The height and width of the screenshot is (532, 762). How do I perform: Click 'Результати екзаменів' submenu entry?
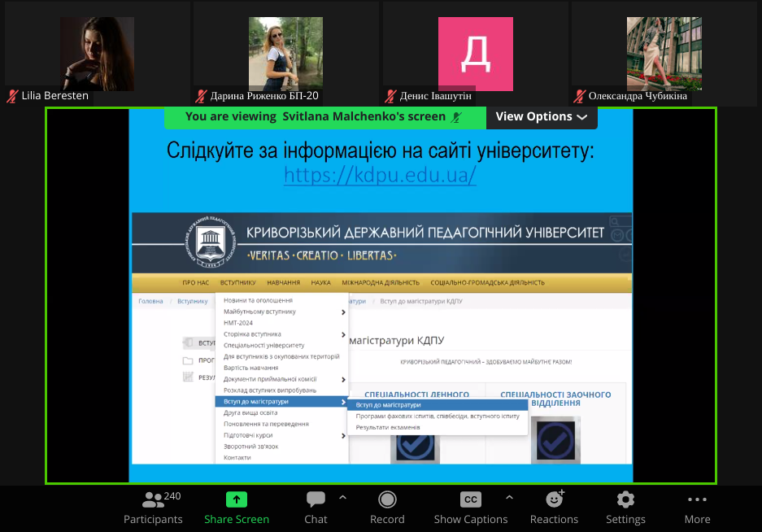point(388,427)
